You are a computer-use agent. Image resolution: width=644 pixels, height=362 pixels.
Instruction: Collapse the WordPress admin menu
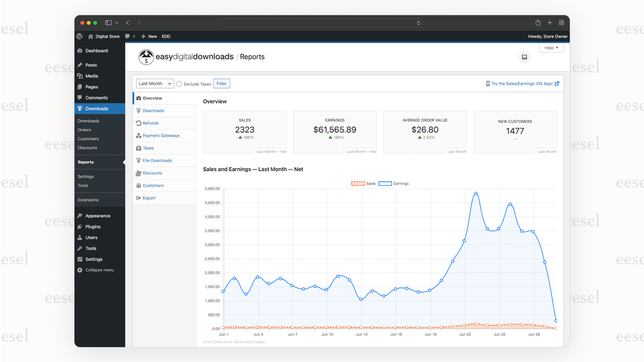[100, 270]
